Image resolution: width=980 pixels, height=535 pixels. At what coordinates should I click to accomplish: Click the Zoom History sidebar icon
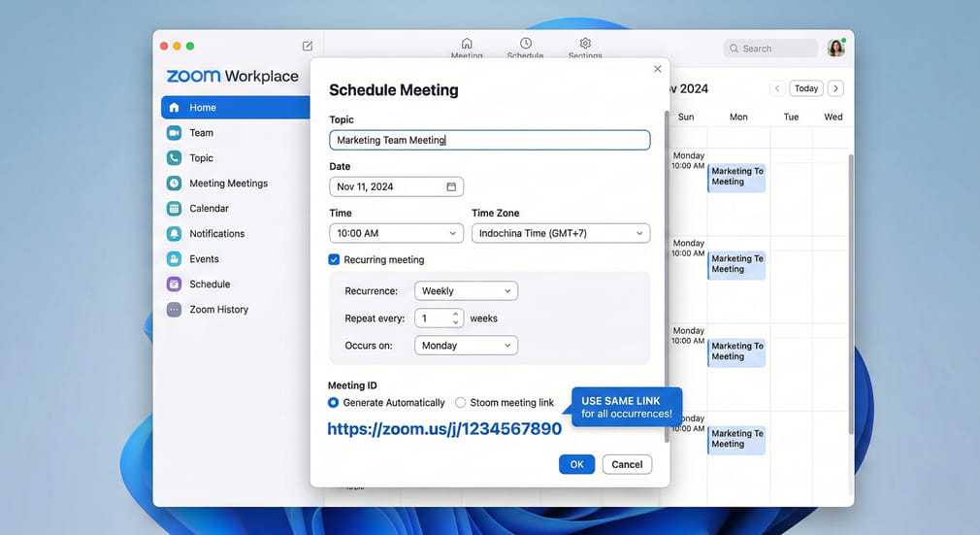[174, 310]
